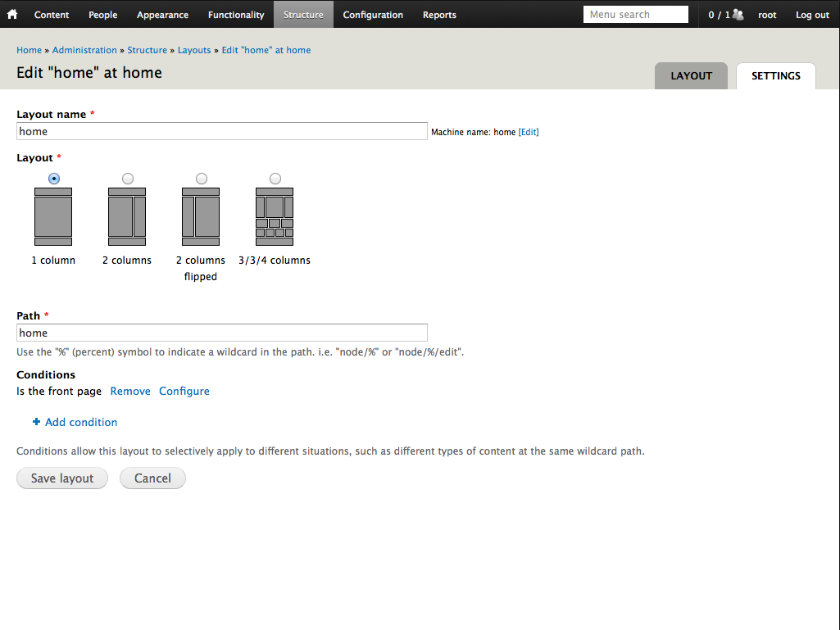Click the 3/3/4 columns layout thumbnail

pyautogui.click(x=275, y=216)
